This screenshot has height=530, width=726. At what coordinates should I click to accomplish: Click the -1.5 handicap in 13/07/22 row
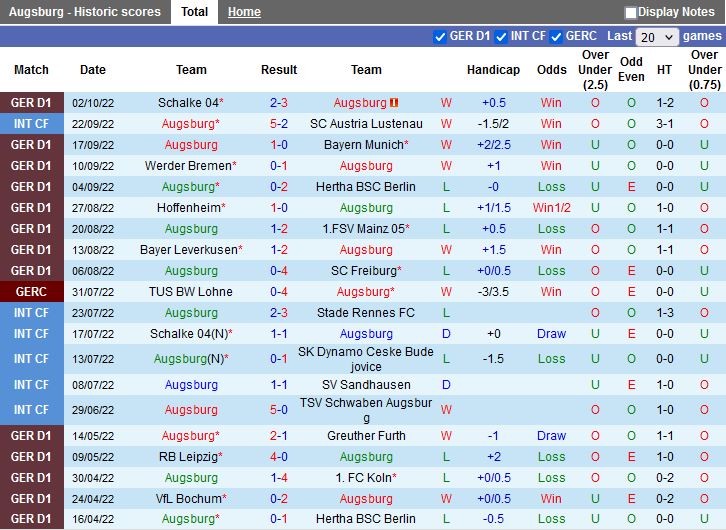(x=494, y=359)
